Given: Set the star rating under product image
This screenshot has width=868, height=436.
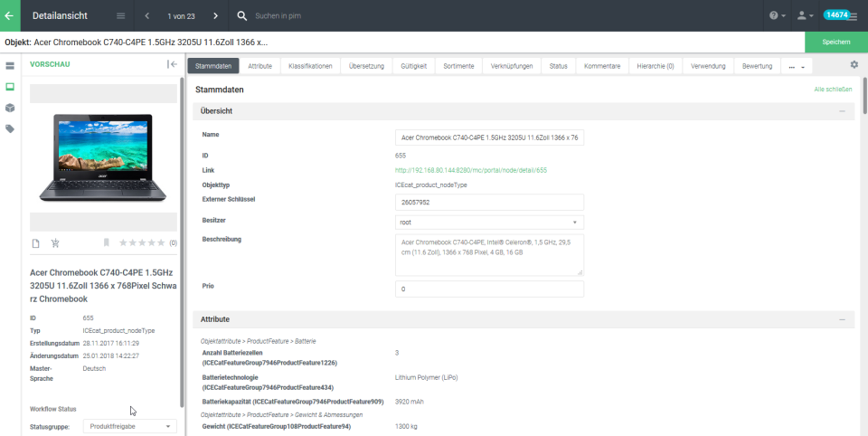Looking at the screenshot, I should [142, 242].
